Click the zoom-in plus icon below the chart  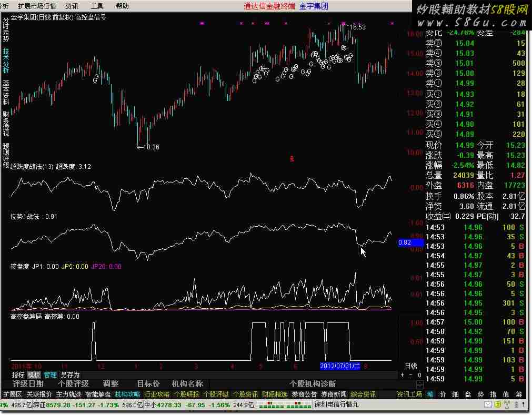403,375
